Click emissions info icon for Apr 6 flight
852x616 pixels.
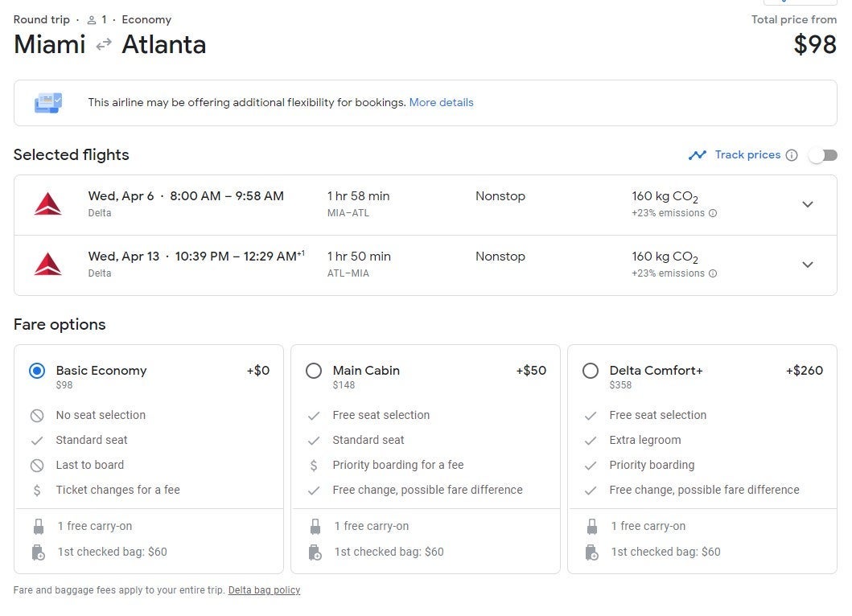[713, 214]
